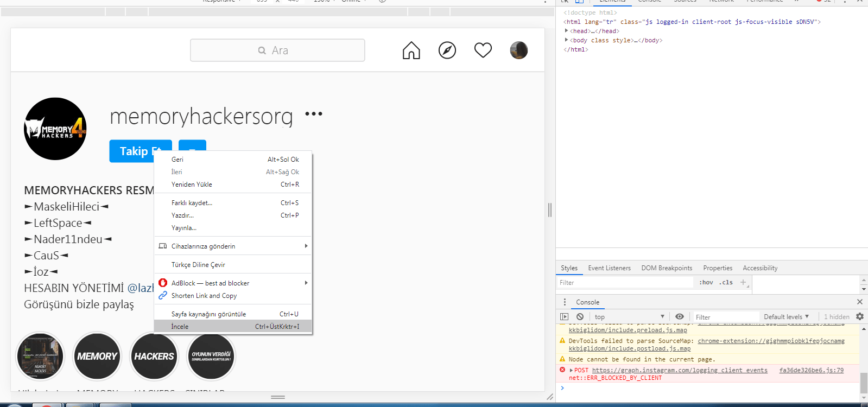Screen dimensions: 868x407
Task: Show the console sidebar panel icon
Action: 565,316
